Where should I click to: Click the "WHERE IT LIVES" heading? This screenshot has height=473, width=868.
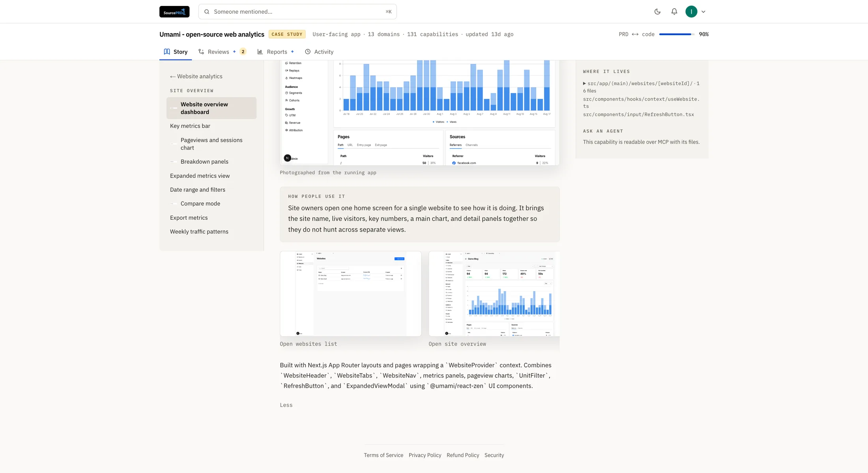[606, 72]
